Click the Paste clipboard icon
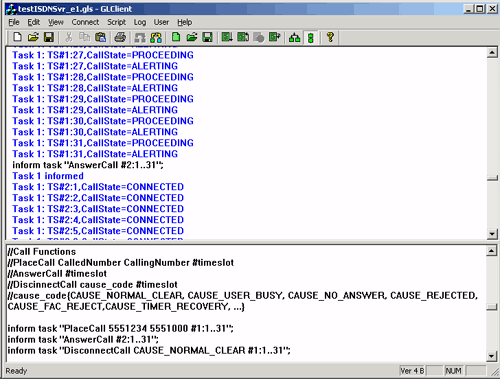500x379 pixels. [100, 37]
